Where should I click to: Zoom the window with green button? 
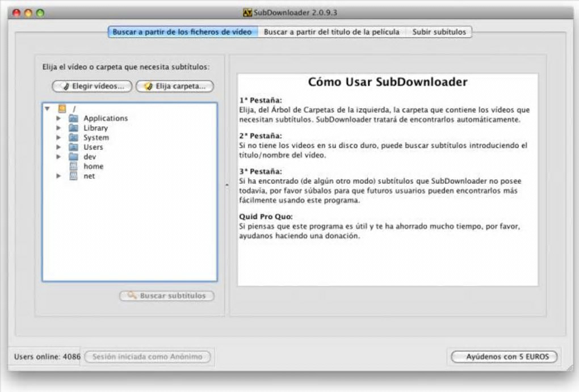pyautogui.click(x=40, y=13)
